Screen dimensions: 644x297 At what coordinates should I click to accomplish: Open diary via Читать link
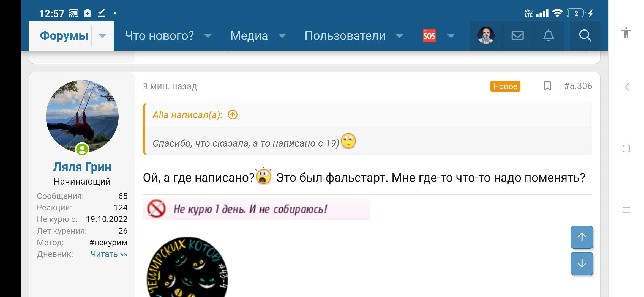[109, 254]
